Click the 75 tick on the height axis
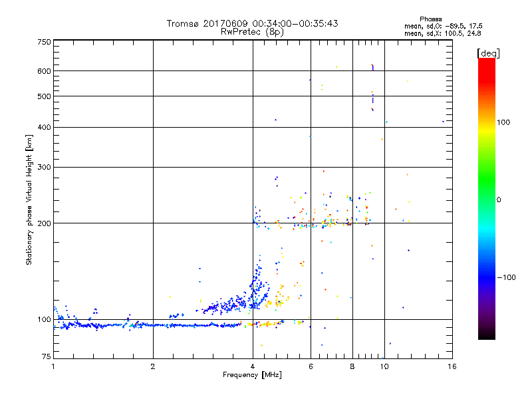This screenshot has height=399, width=532. [46, 358]
